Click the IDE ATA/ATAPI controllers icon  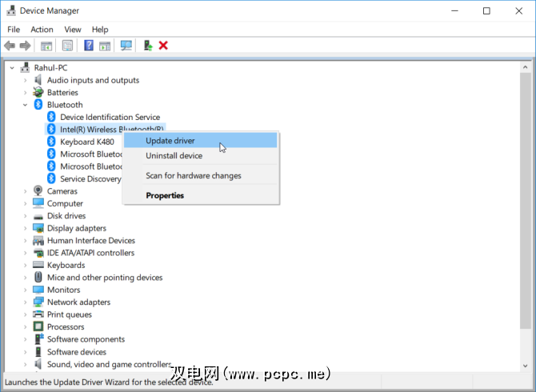[38, 253]
